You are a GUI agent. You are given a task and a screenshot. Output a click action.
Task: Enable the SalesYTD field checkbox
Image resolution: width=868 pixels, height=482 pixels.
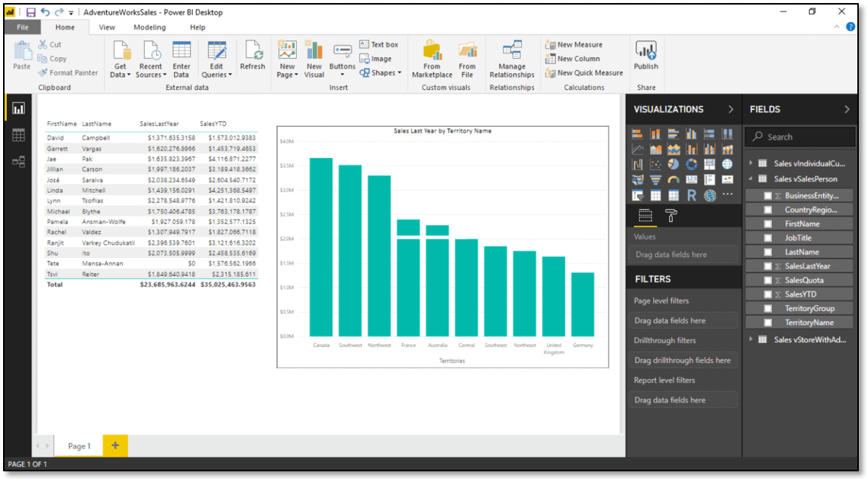point(768,294)
